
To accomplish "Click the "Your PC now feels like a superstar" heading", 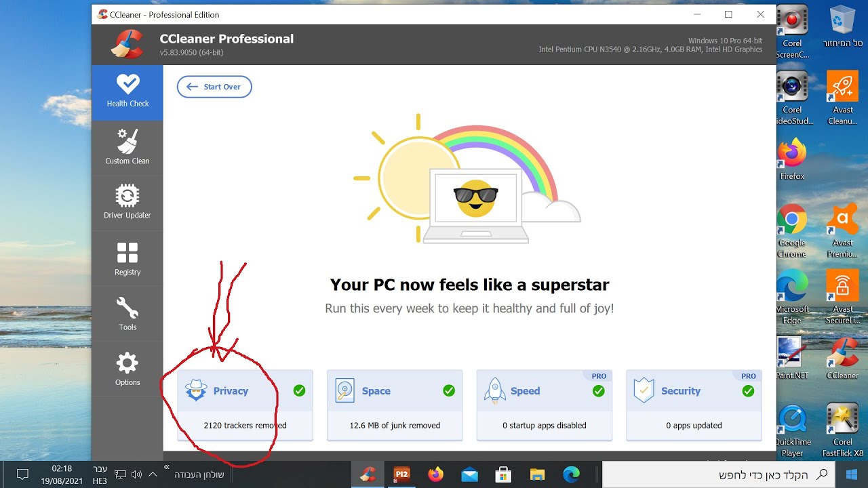I will point(469,285).
